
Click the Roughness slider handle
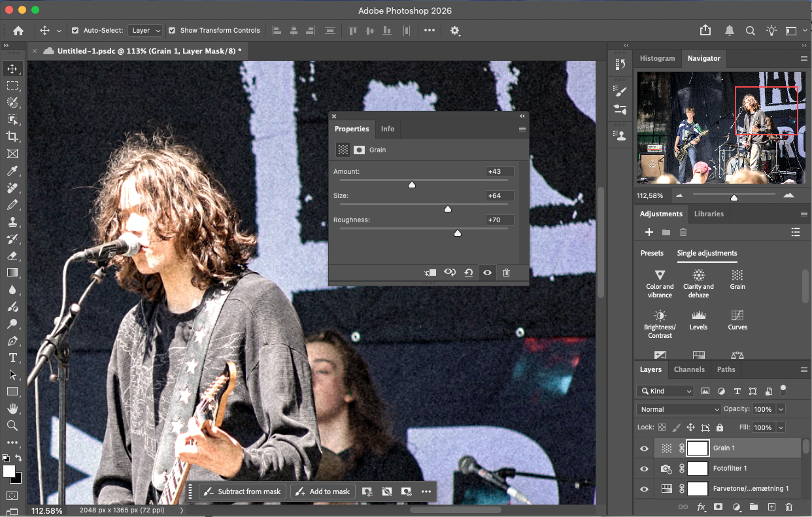(x=458, y=233)
